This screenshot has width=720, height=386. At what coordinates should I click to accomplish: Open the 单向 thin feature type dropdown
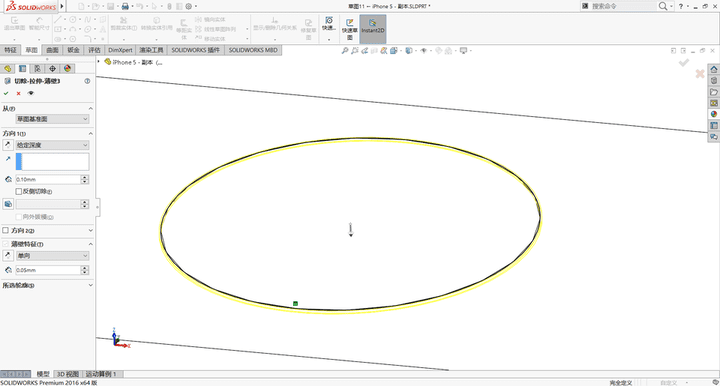tap(52, 256)
